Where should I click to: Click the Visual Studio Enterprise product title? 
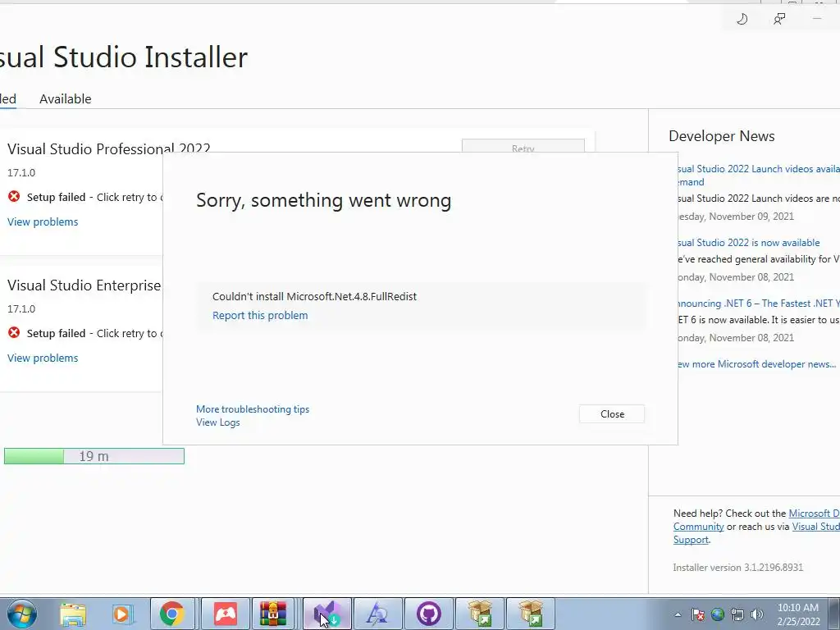84,285
